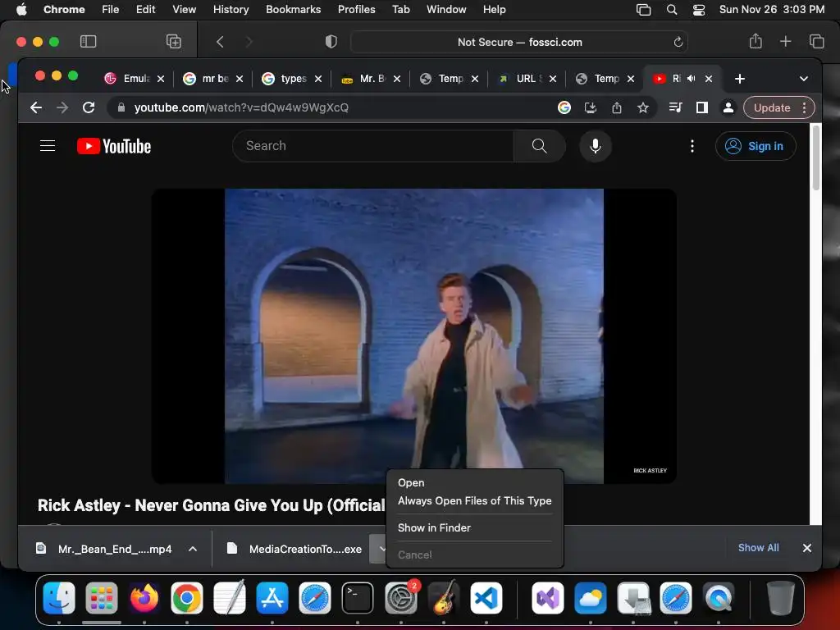The width and height of the screenshot is (840, 630).
Task: Open the Update menu in Chrome
Action: click(x=779, y=107)
